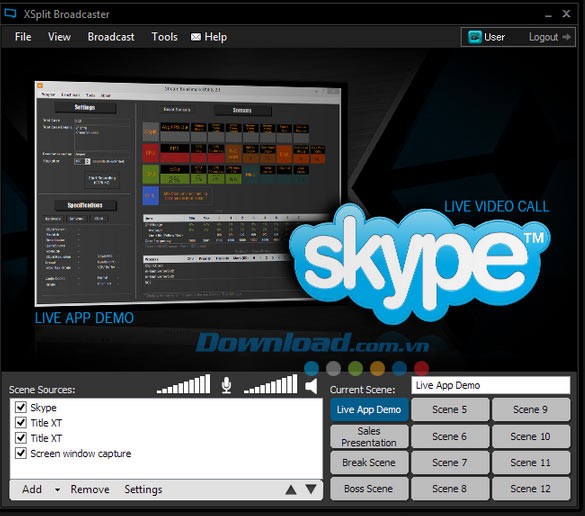Open the Add source dropdown arrow
This screenshot has width=585, height=516.
[x=57, y=490]
